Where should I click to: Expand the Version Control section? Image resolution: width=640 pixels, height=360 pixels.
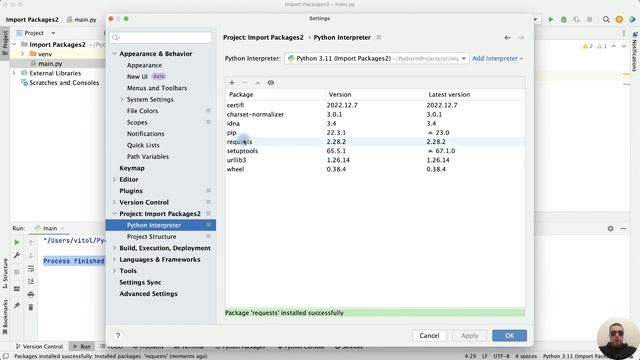[115, 202]
